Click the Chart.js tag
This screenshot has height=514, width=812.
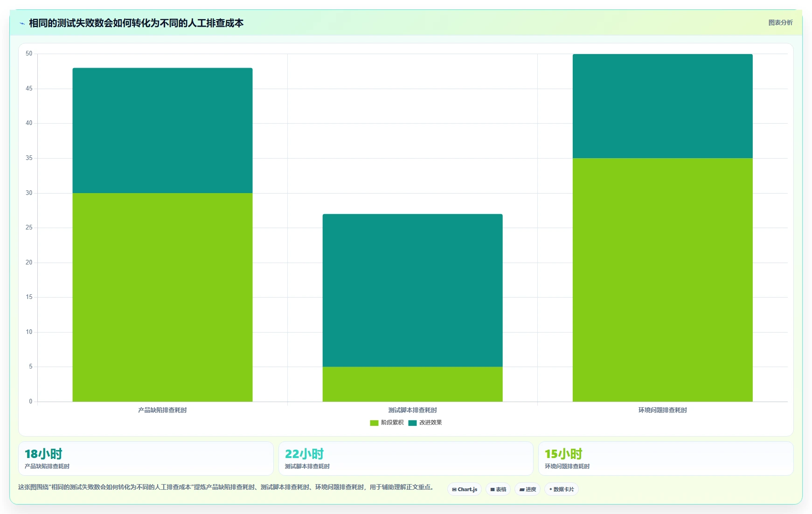[465, 489]
